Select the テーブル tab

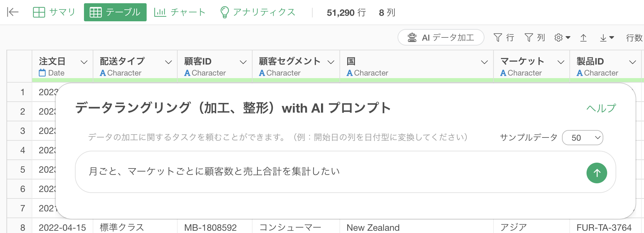coord(115,12)
